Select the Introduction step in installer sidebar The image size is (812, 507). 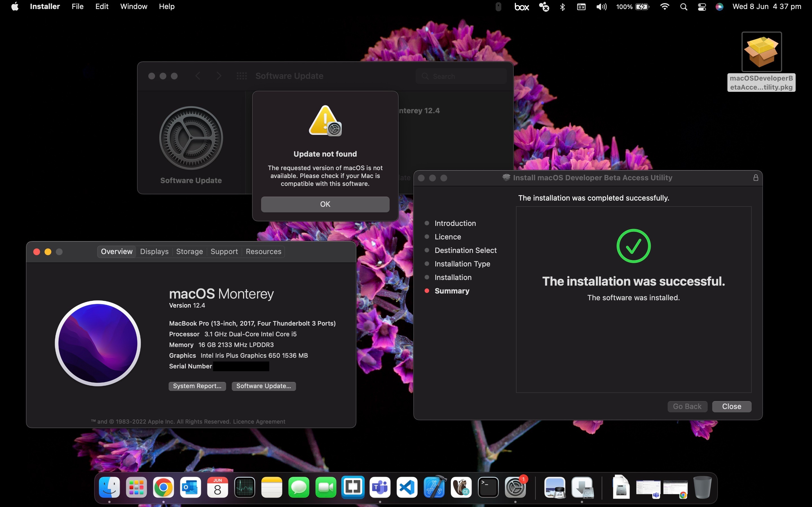pyautogui.click(x=455, y=223)
